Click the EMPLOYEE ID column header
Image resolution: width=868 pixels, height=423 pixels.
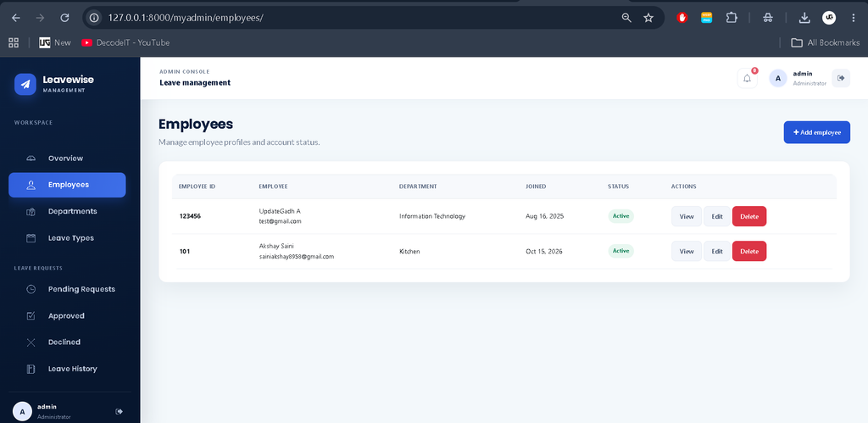[197, 186]
